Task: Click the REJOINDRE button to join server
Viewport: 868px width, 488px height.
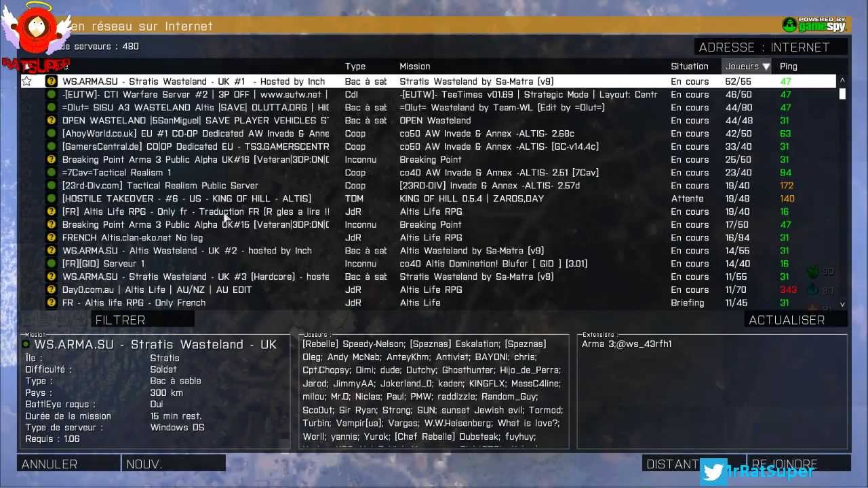Action: pyautogui.click(x=799, y=464)
